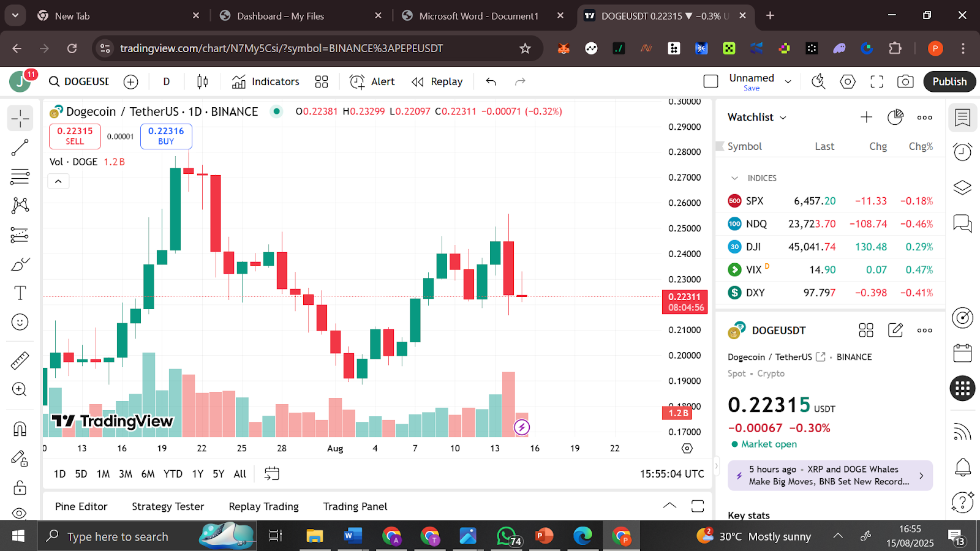980x551 pixels.
Task: Open the Strategy Tester tab
Action: [x=168, y=506]
